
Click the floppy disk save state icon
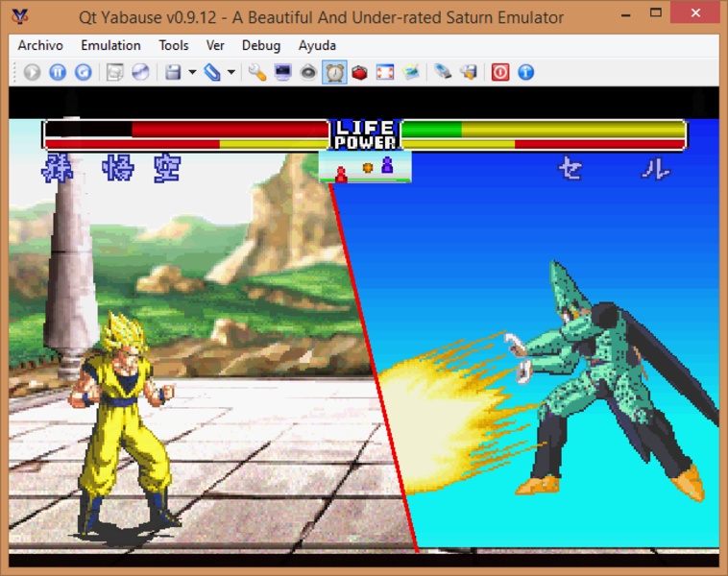click(x=173, y=72)
